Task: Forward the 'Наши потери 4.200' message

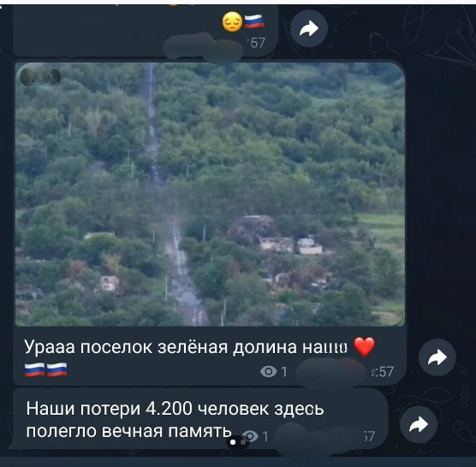Action: 419,424
